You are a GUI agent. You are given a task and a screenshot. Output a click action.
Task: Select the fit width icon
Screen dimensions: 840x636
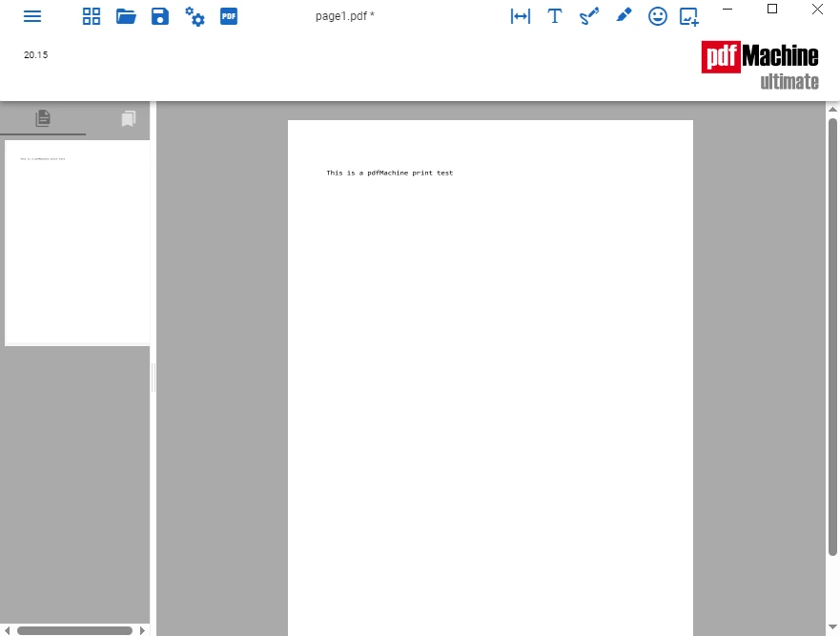521,16
